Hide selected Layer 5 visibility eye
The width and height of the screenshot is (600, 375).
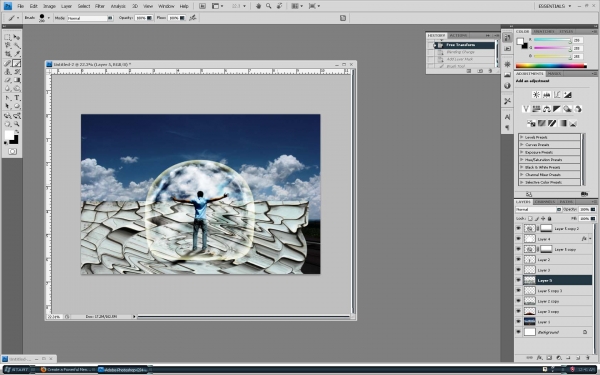(518, 280)
